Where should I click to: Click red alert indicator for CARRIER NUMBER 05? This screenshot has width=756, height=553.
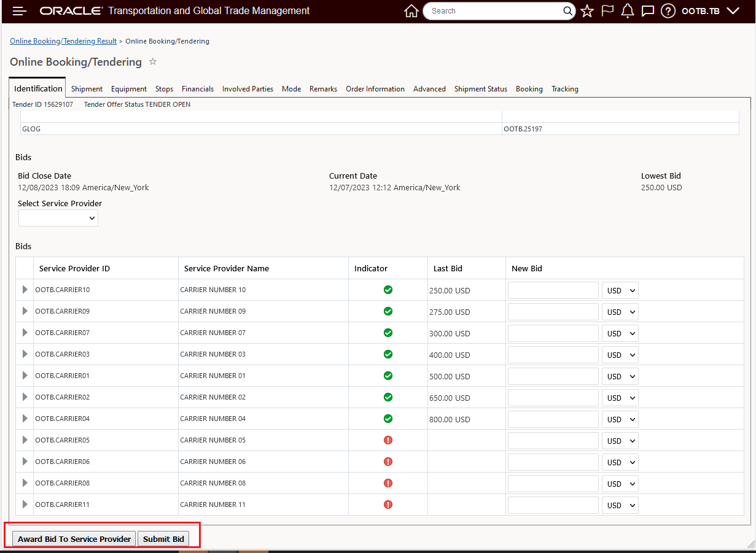(388, 440)
